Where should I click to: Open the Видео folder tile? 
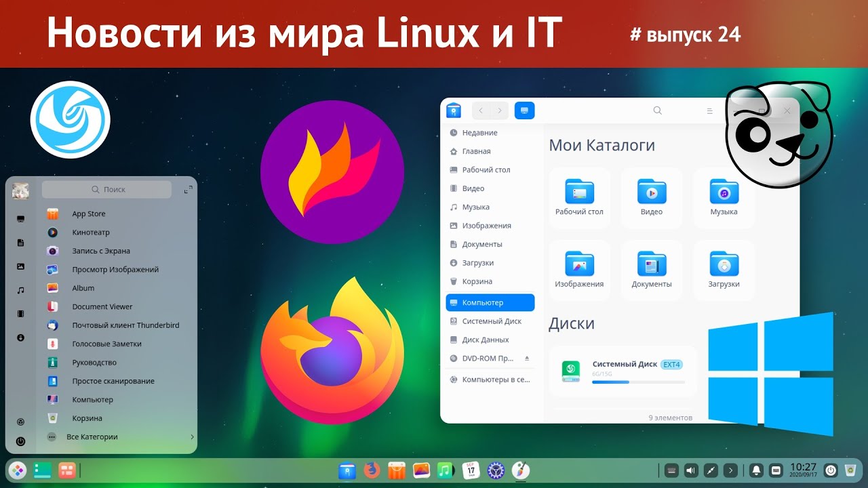[x=652, y=197]
